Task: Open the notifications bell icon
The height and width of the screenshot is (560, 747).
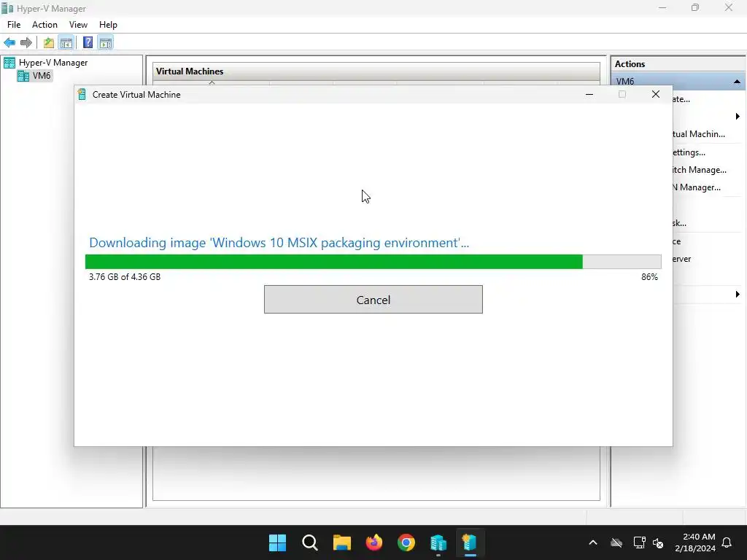Action: pyautogui.click(x=727, y=542)
